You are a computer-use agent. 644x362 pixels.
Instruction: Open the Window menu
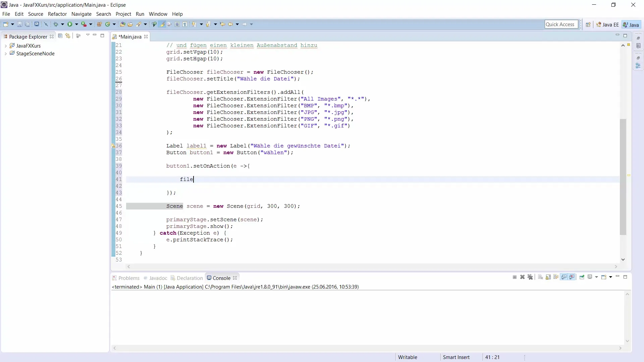158,14
